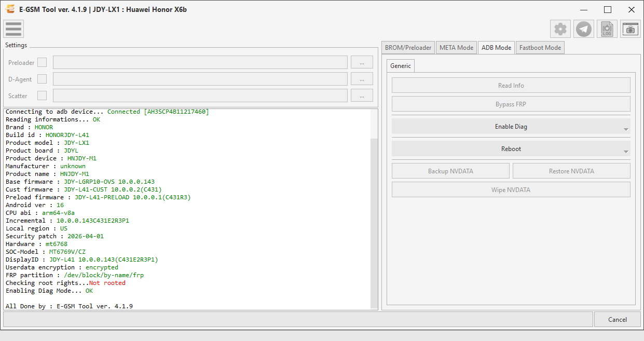This screenshot has height=341, width=644.
Task: Toggle the Scatter checkbox
Action: pos(42,96)
